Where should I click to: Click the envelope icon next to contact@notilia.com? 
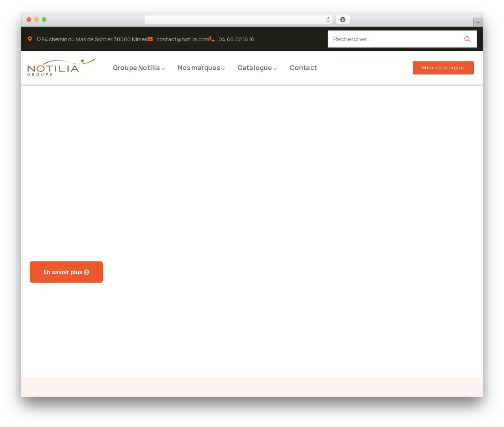(150, 39)
